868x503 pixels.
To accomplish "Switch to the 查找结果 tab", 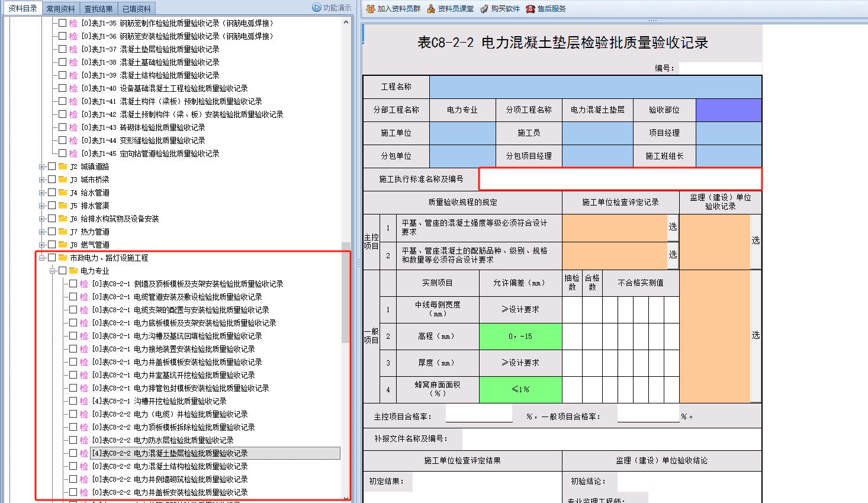I will [x=98, y=8].
